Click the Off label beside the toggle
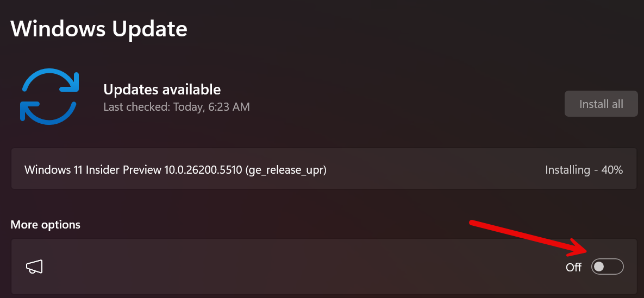Image resolution: width=644 pixels, height=298 pixels. tap(573, 267)
